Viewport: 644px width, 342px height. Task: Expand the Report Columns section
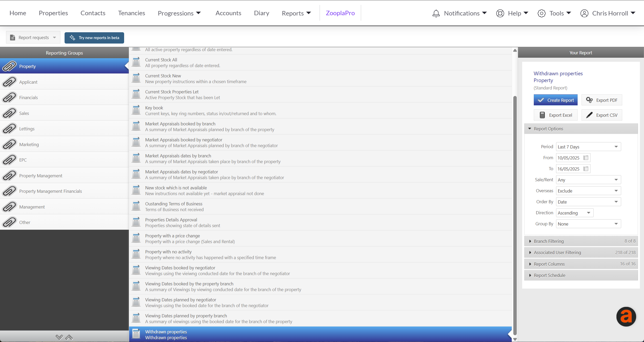[x=581, y=264]
